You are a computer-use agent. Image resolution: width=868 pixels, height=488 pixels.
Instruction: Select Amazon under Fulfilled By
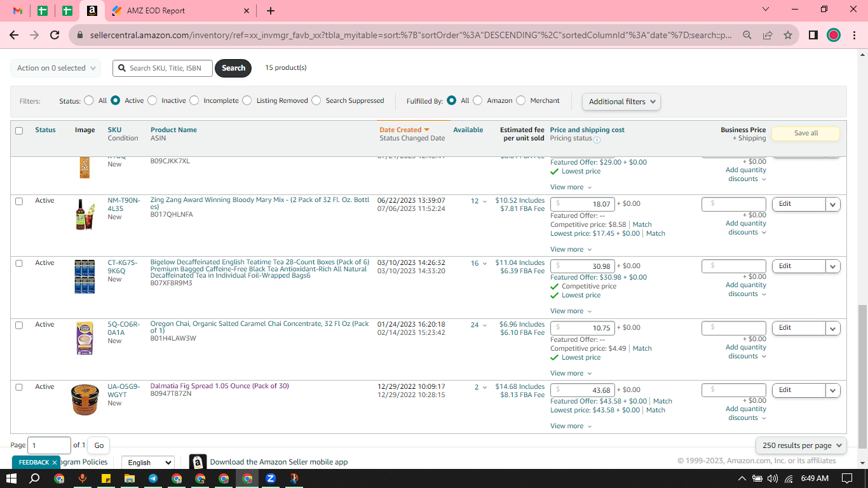(x=477, y=100)
